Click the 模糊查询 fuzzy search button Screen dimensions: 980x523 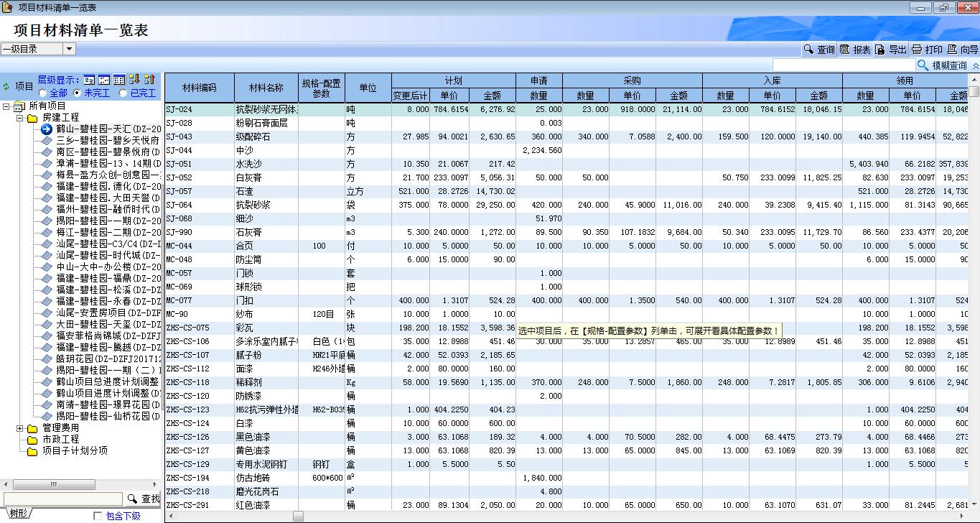coord(942,65)
